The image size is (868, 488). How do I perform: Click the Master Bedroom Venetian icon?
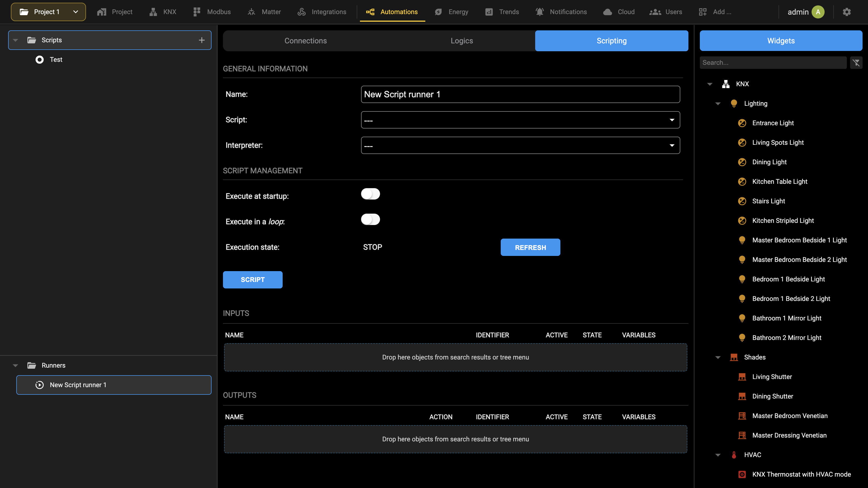click(x=742, y=416)
